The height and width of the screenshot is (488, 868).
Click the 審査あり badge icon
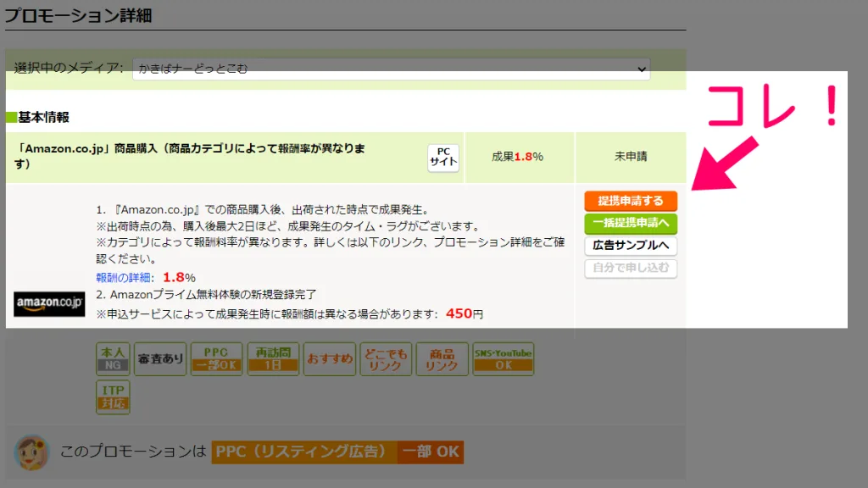pyautogui.click(x=160, y=358)
